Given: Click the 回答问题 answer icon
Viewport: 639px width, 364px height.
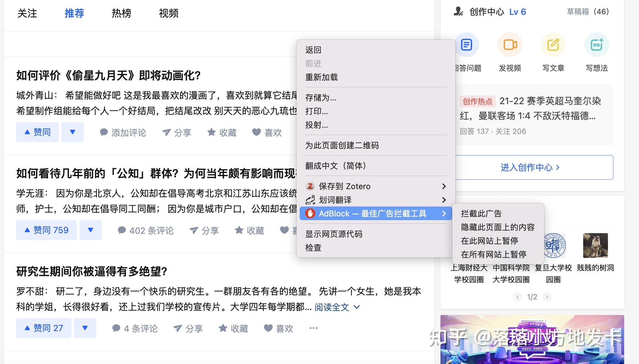Looking at the screenshot, I should [x=467, y=45].
